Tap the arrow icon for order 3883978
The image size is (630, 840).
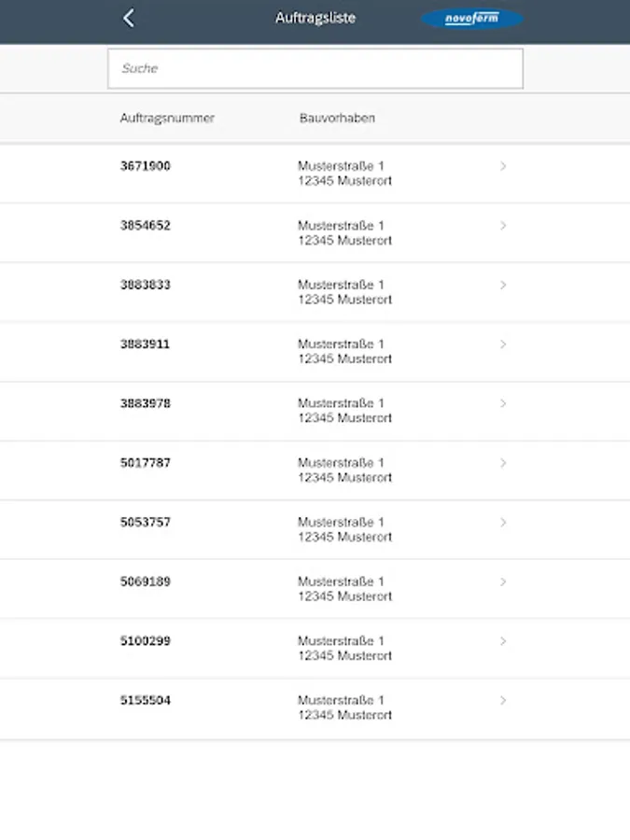pyautogui.click(x=503, y=403)
